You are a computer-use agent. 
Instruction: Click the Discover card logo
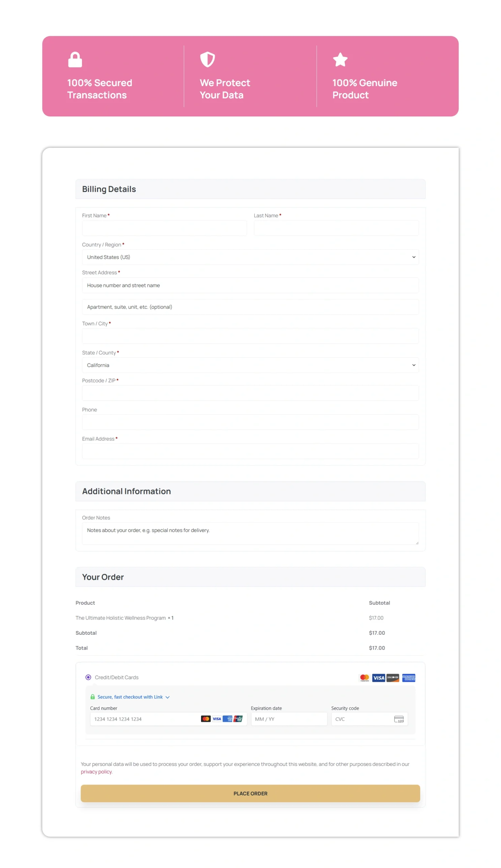(393, 678)
